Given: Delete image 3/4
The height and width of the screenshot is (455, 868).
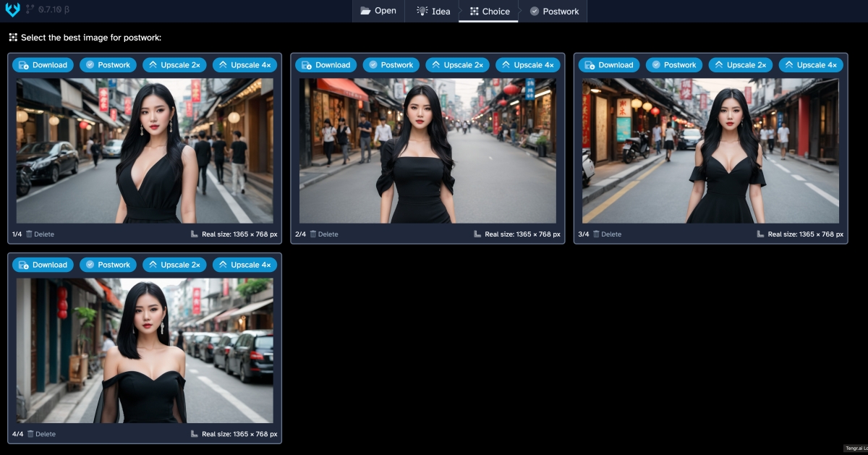Looking at the screenshot, I should (x=607, y=234).
